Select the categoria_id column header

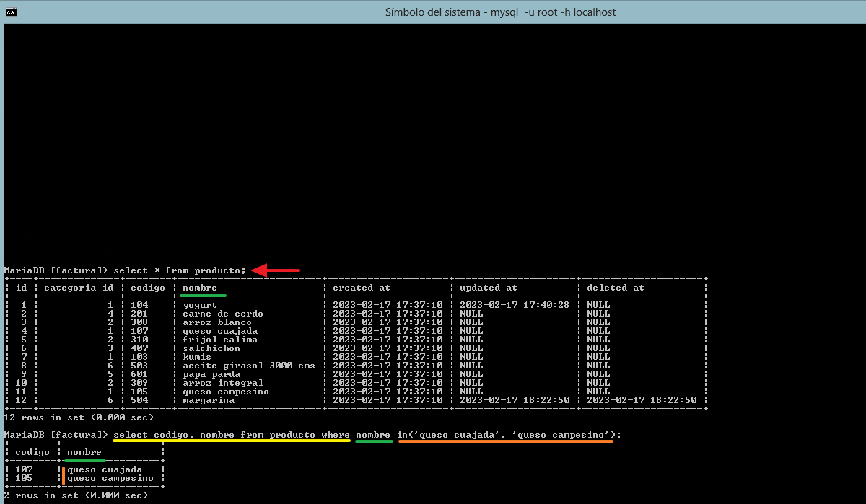pos(79,288)
